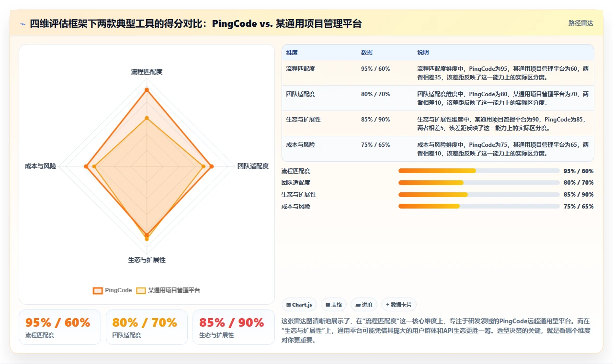
Task: Click the 生态与扩展性 progress bar
Action: (x=479, y=195)
